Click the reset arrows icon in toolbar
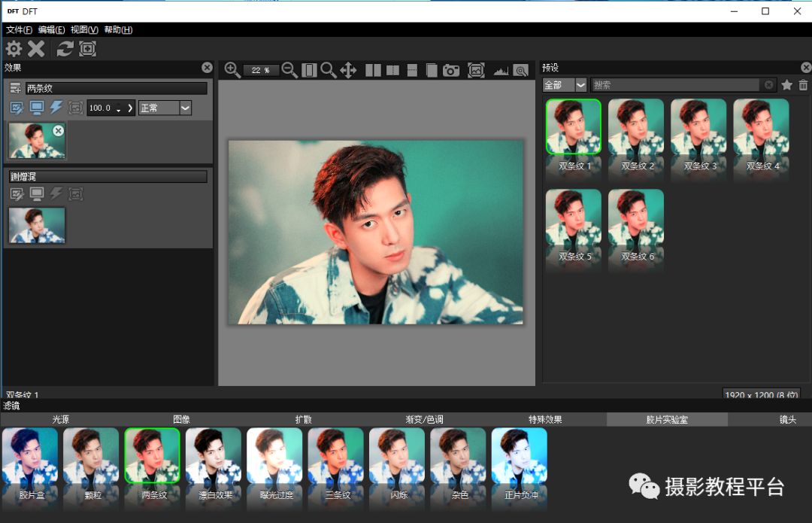Image resolution: width=812 pixels, height=523 pixels. click(65, 49)
